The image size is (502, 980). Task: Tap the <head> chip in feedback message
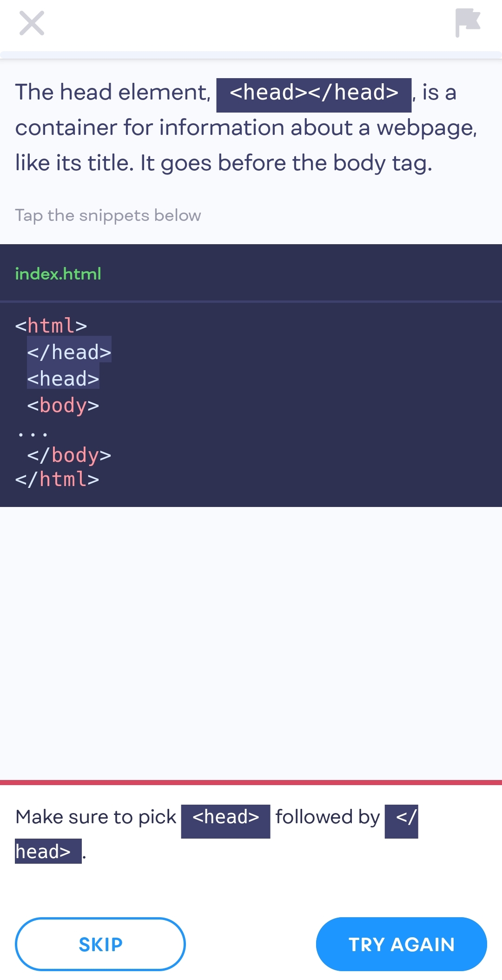(225, 817)
